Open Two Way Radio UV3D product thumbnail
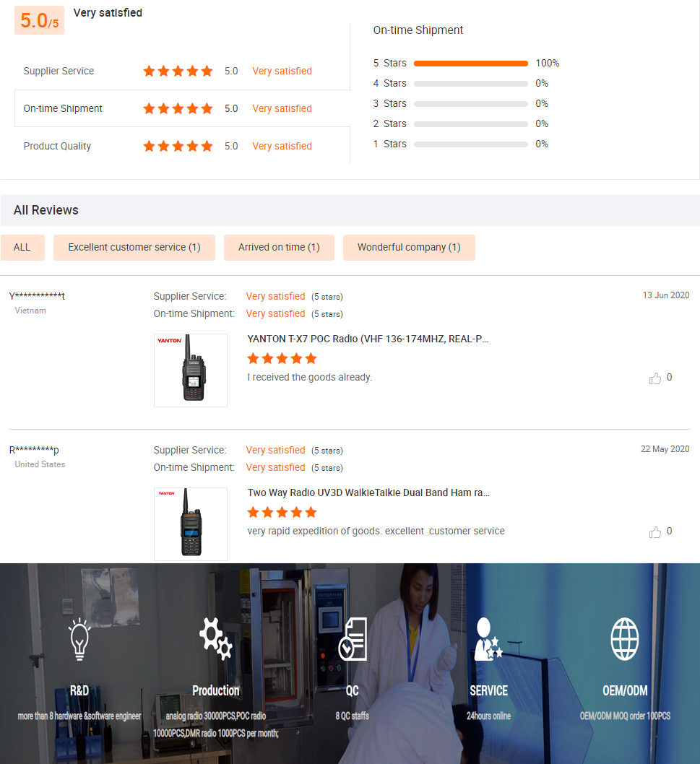 (x=191, y=524)
